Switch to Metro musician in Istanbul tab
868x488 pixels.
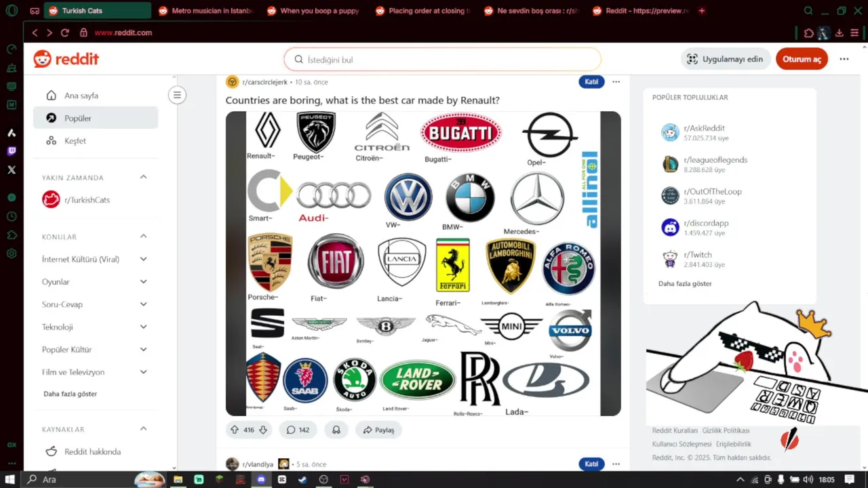[205, 11]
